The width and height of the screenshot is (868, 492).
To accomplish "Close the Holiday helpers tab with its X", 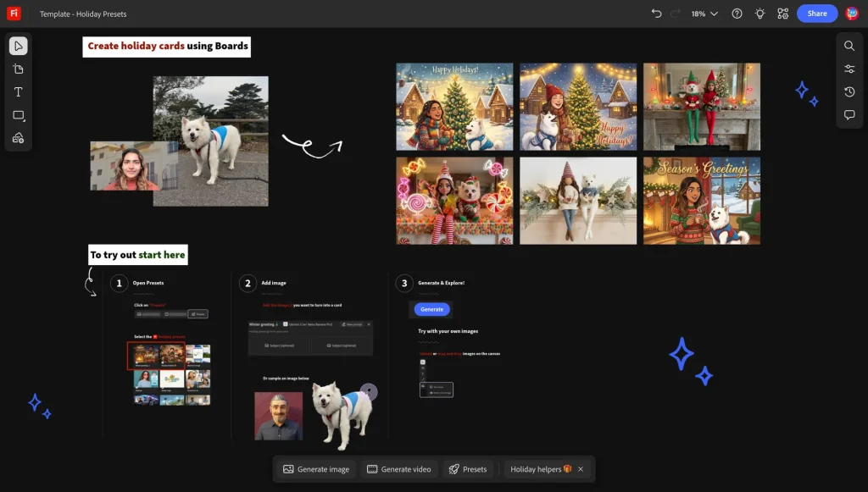I will (580, 468).
